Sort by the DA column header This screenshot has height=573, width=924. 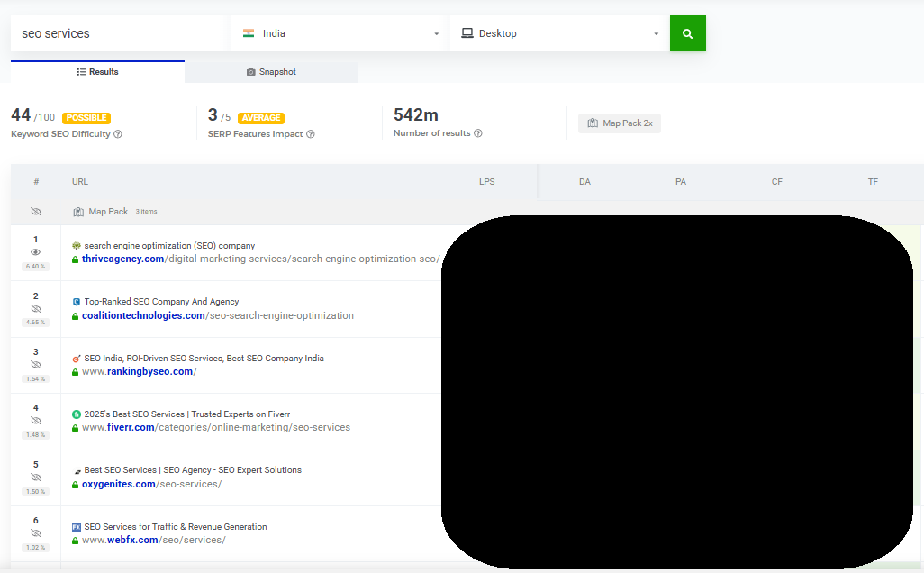pos(584,182)
